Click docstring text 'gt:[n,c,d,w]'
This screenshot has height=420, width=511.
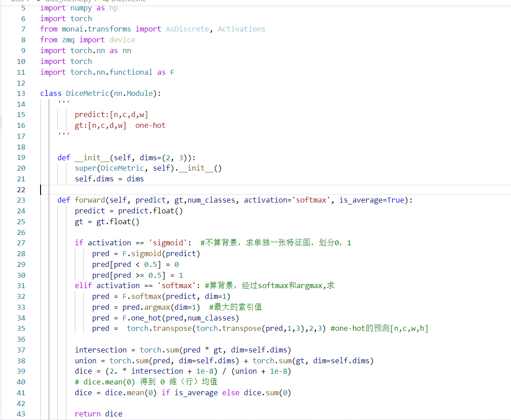[x=100, y=125]
